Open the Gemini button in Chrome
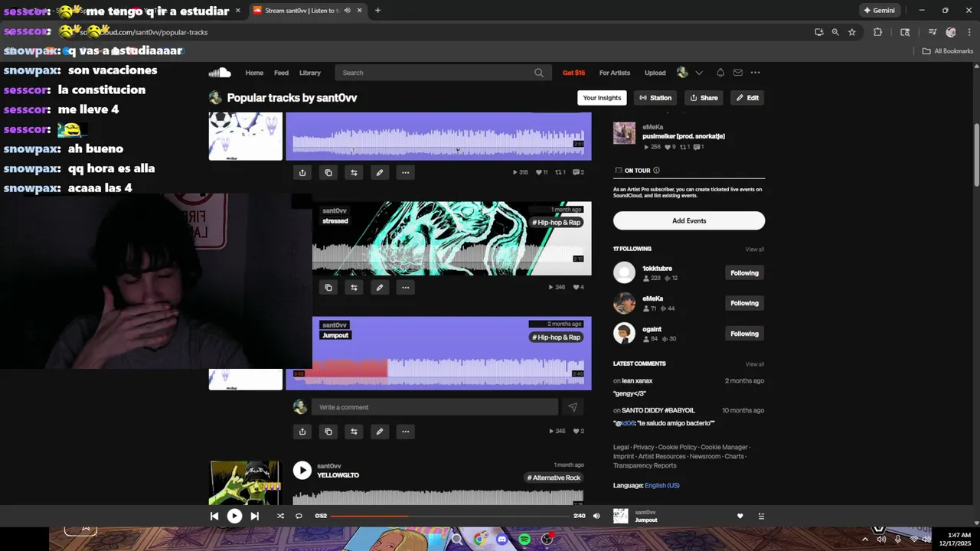Viewport: 980px width, 551px height. tap(879, 11)
